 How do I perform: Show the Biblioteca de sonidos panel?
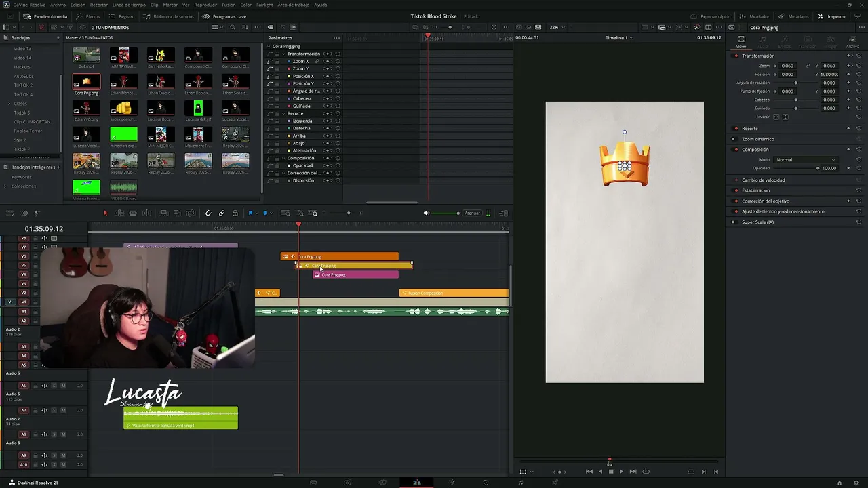[x=169, y=16]
